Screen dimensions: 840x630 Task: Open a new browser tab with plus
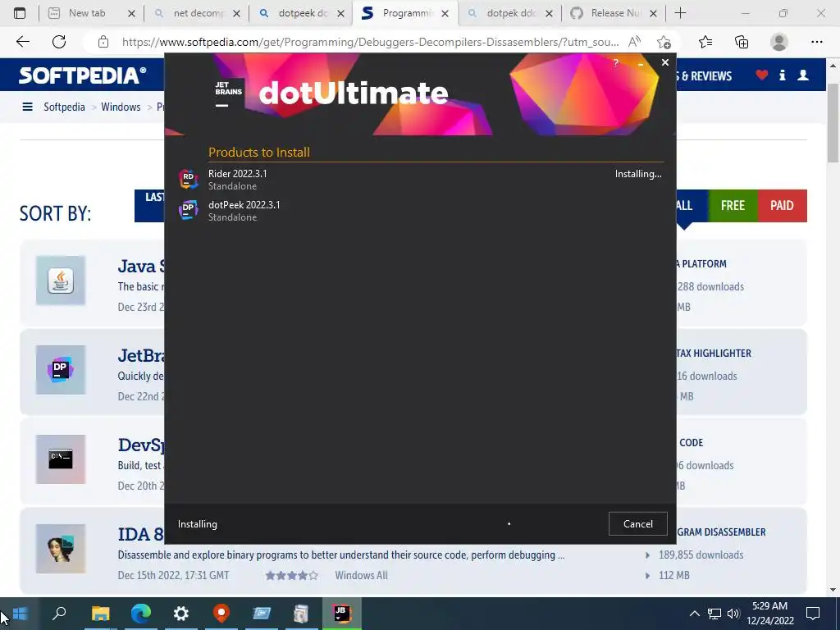tap(680, 13)
